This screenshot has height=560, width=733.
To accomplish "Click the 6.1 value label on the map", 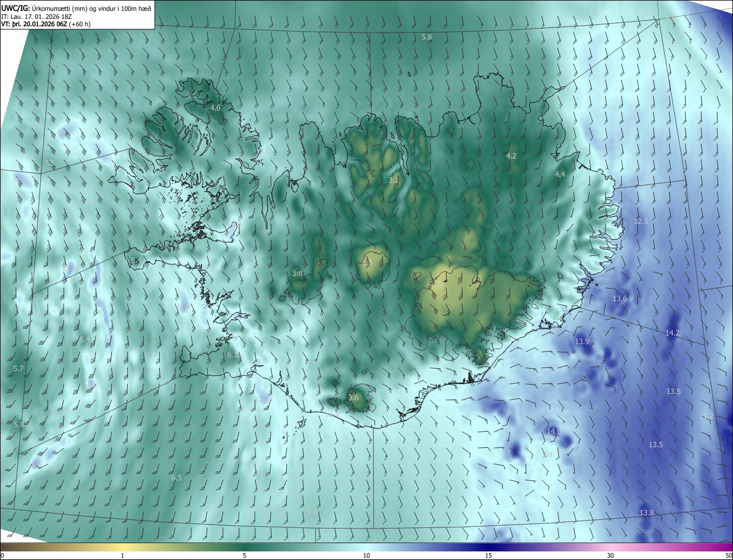I will (232, 355).
